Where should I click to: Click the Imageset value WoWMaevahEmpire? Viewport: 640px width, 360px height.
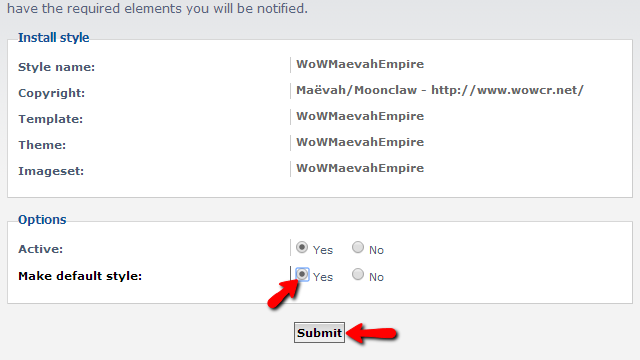360,168
